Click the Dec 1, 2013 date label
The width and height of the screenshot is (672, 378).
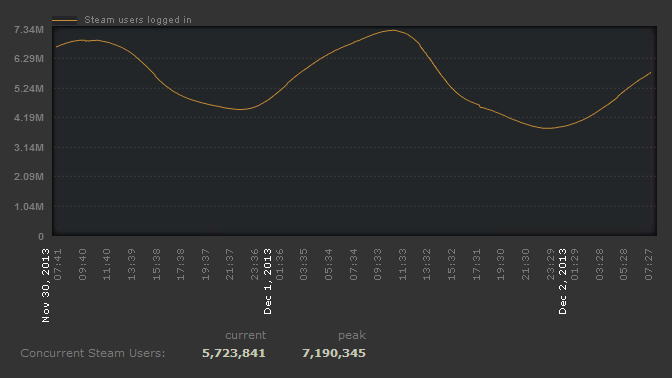tap(268, 281)
